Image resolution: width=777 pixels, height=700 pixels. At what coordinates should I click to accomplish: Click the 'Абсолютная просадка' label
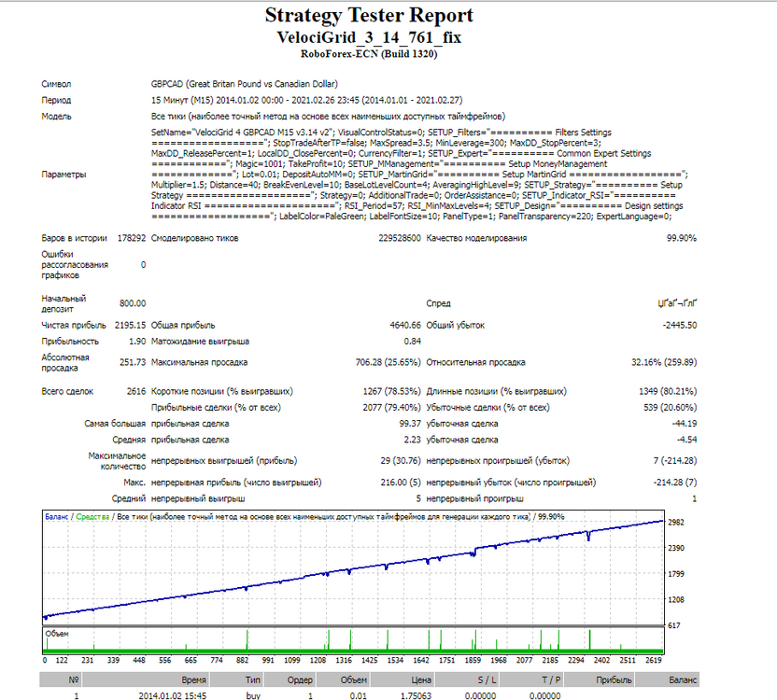pyautogui.click(x=65, y=363)
